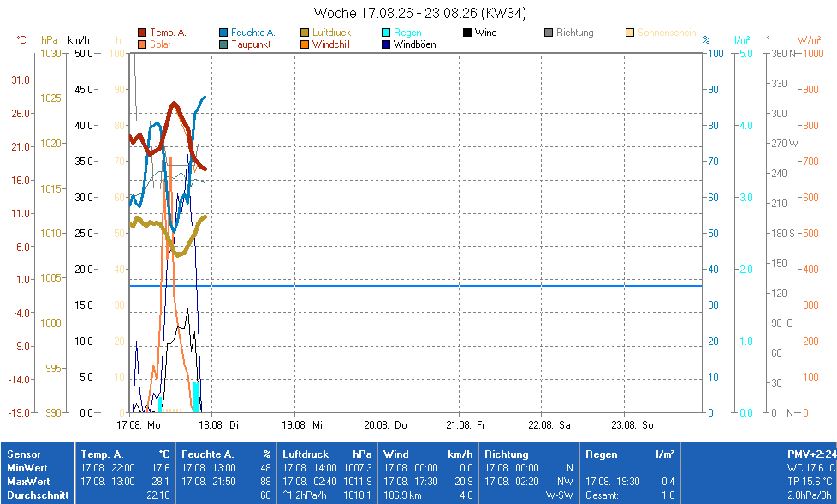The image size is (837, 504).
Task: Click the 'Durchschnitt' row label
Action: (38, 495)
